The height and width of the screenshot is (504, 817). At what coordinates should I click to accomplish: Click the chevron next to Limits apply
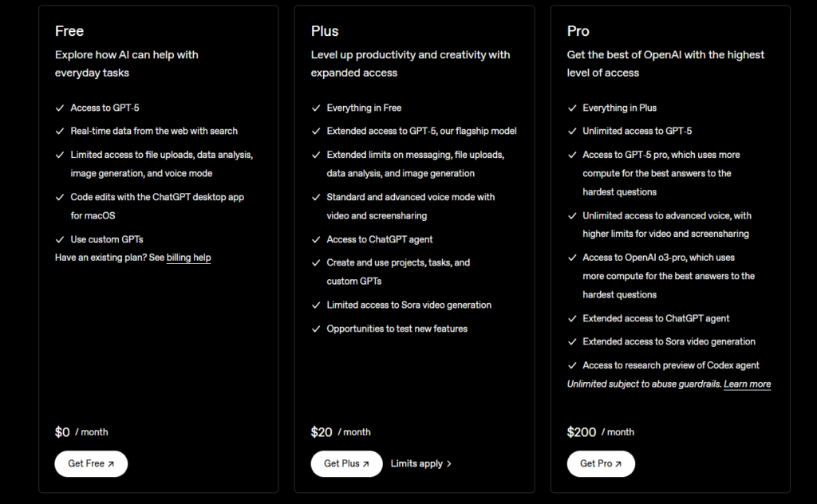click(x=449, y=463)
